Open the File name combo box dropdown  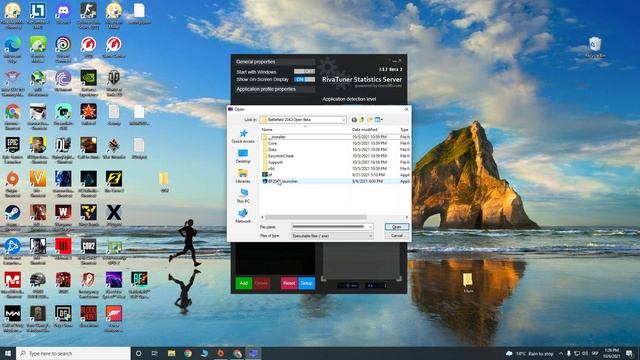pos(370,227)
